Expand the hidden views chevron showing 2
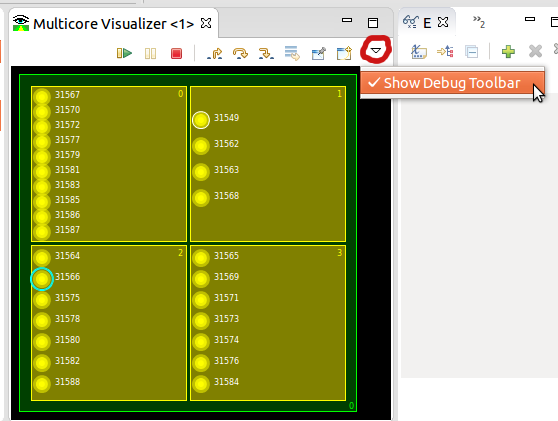Viewport: 558px width, 421px height. (479, 22)
